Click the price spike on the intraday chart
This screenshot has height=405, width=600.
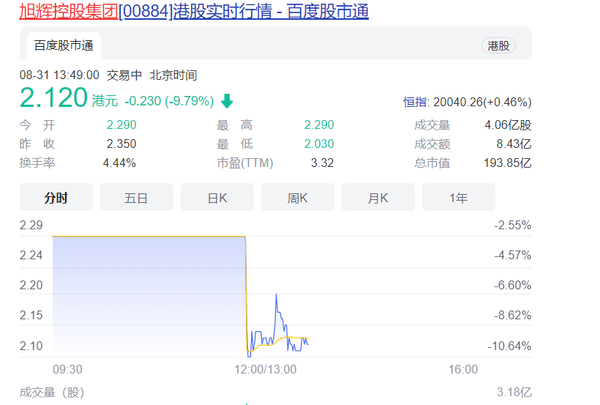[276, 296]
